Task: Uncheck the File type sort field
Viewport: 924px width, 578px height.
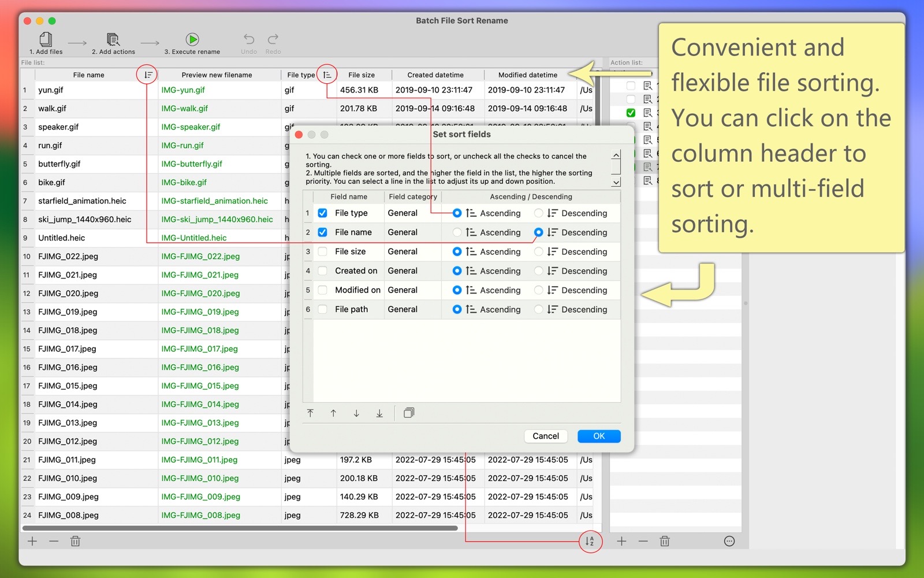Action: coord(323,213)
